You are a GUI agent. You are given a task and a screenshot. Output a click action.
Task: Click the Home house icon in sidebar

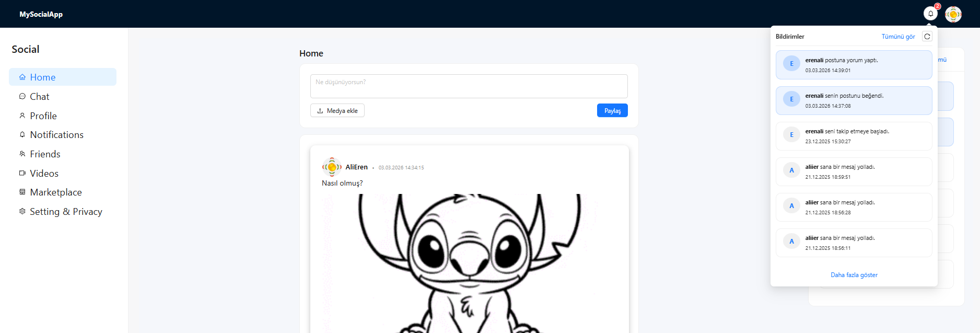point(22,77)
